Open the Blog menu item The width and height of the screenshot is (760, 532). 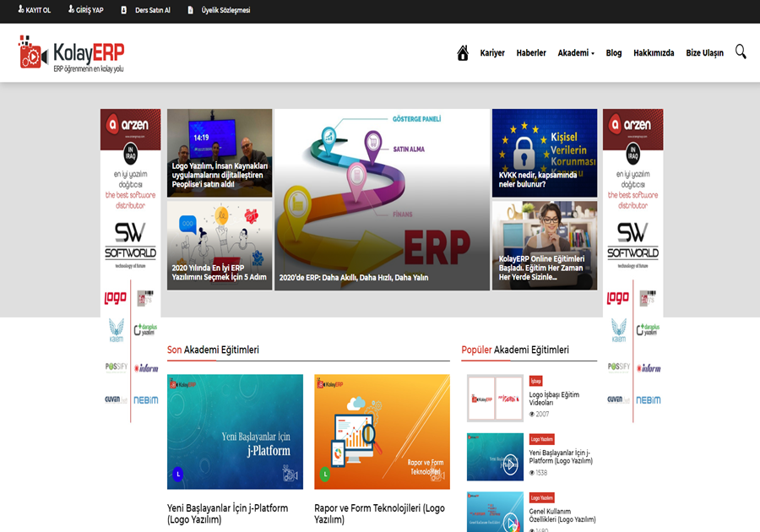click(614, 52)
